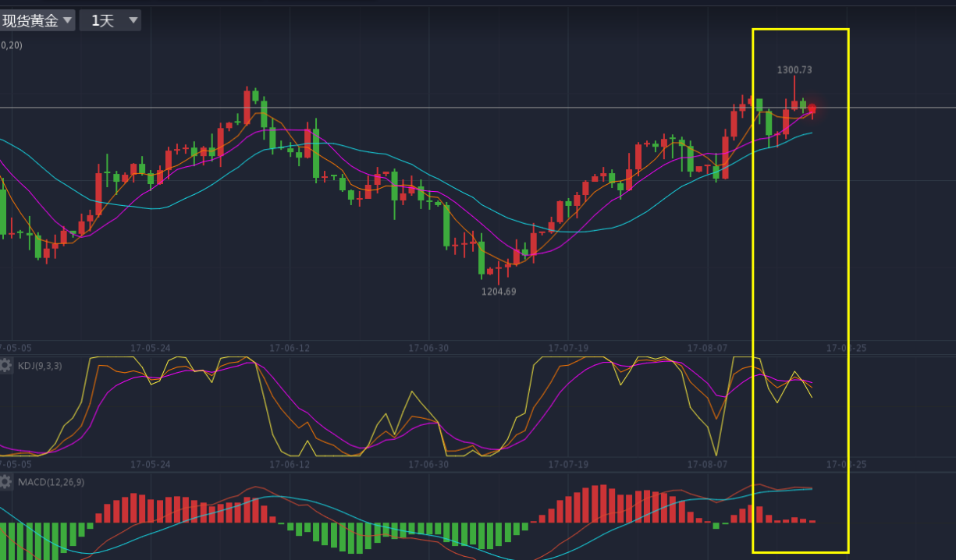Click 17-06-12 on the main chart's date axis
The image size is (956, 560).
pos(290,347)
